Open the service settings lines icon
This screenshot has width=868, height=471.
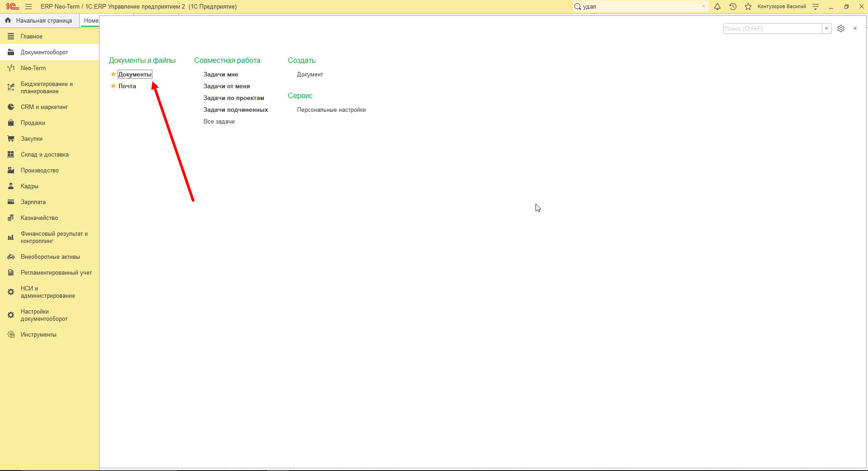816,7
